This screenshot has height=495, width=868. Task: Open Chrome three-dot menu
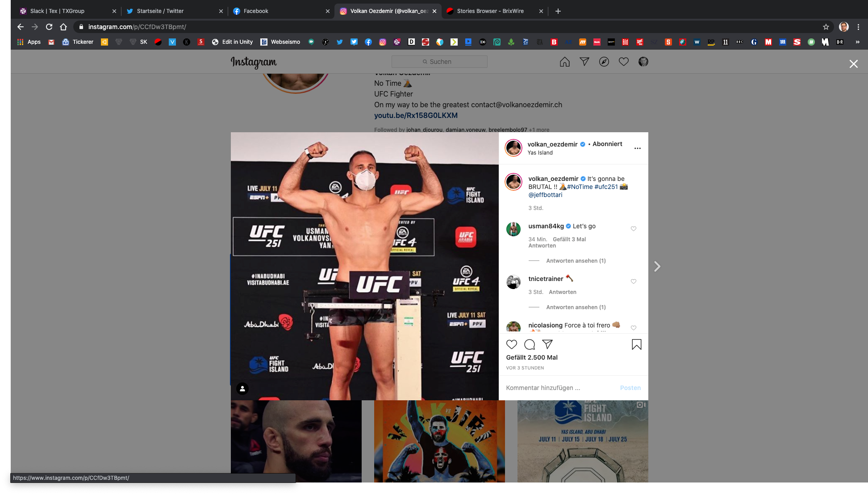tap(858, 27)
